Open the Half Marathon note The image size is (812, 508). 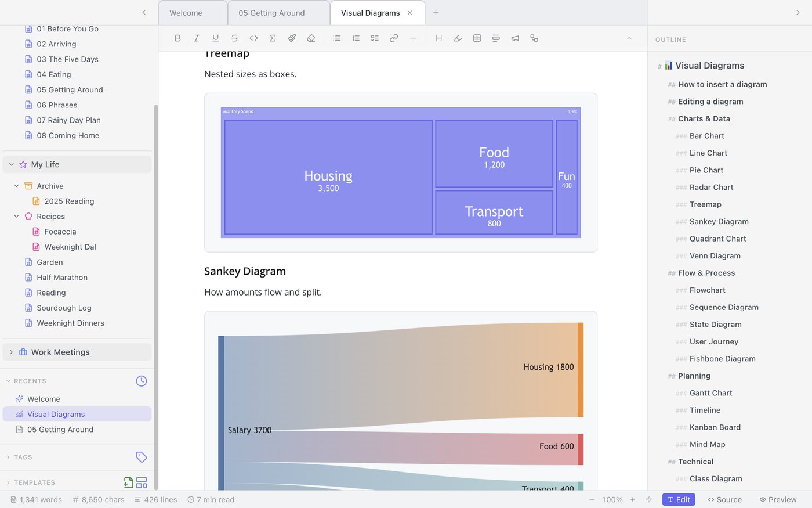[62, 278]
